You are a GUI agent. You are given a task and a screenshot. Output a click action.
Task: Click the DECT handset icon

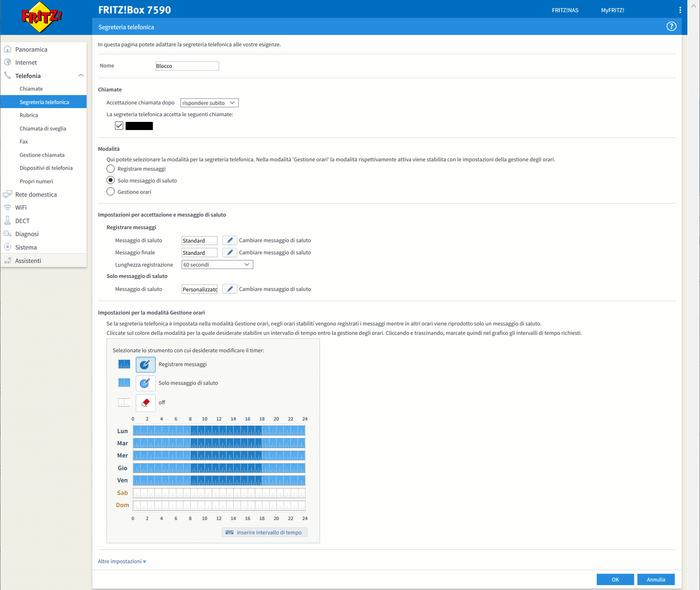7,221
